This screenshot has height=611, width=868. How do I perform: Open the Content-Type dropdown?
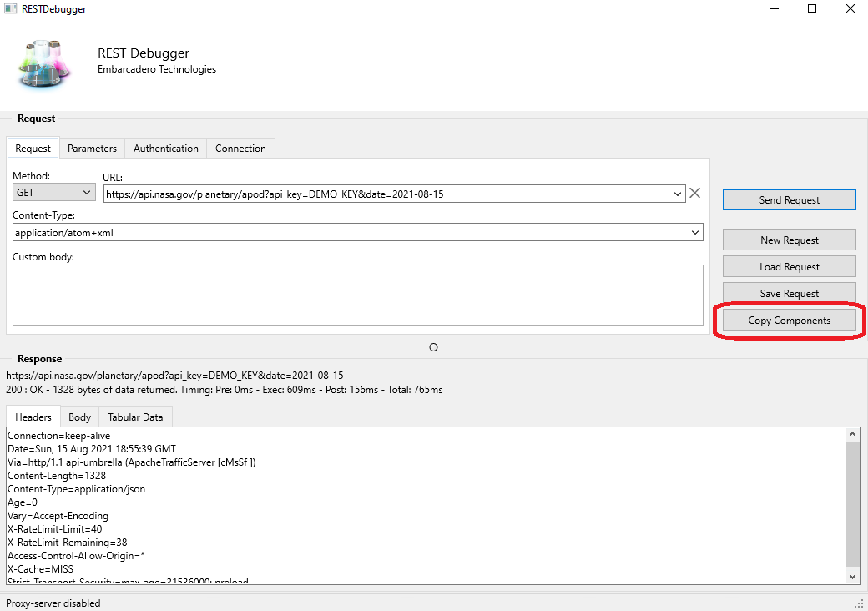pyautogui.click(x=694, y=232)
